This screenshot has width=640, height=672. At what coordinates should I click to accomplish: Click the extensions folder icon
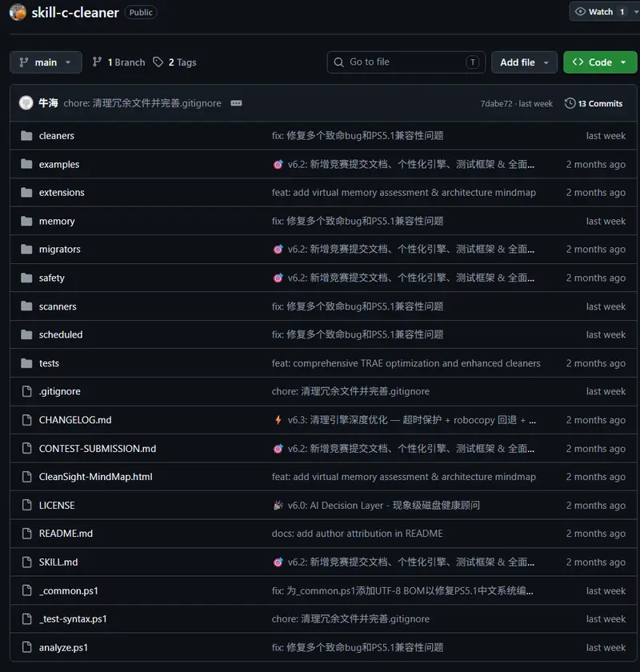pos(26,193)
